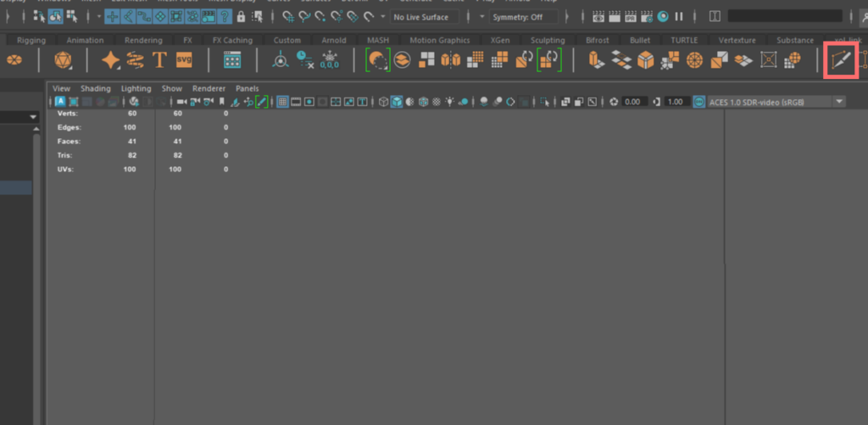The width and height of the screenshot is (868, 425).
Task: Click the Boolean icon in green brackets
Action: click(x=378, y=60)
